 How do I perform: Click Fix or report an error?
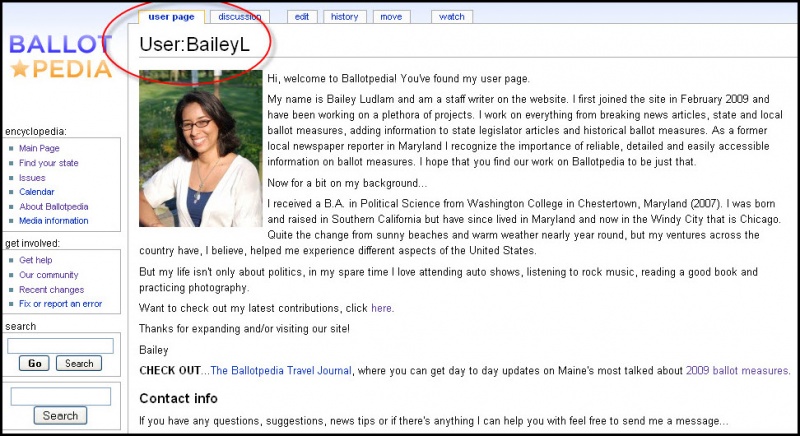click(x=60, y=304)
